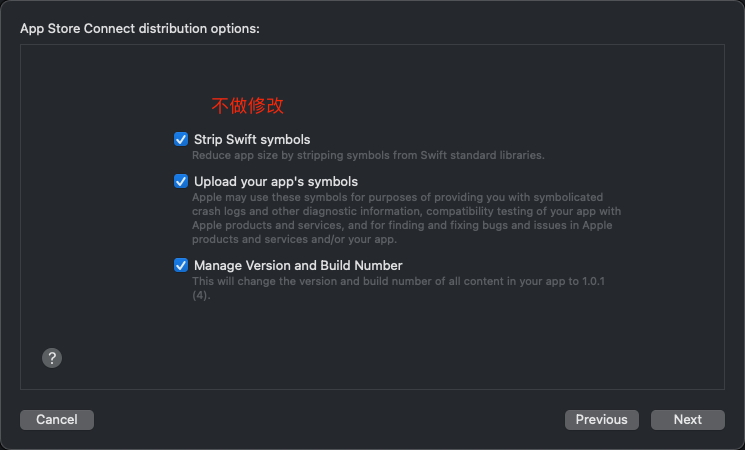745x450 pixels.
Task: Click the App Store Connect distribution options heading
Action: click(140, 29)
